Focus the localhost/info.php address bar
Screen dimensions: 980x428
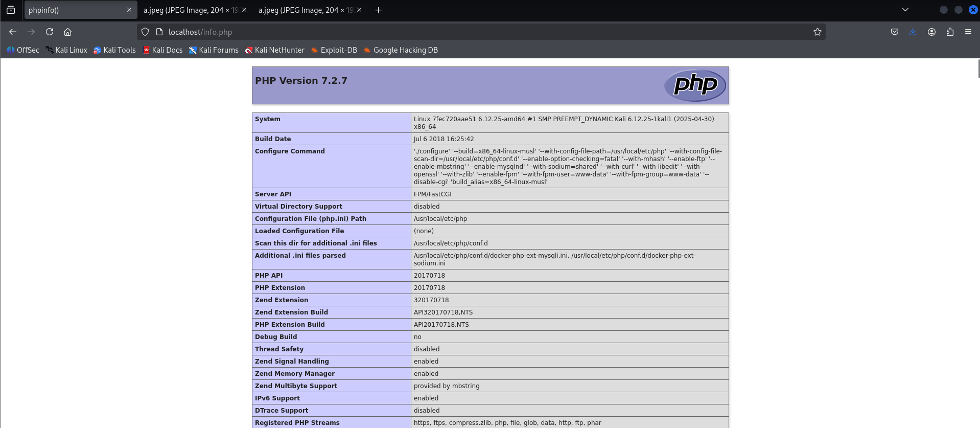click(x=460, y=32)
